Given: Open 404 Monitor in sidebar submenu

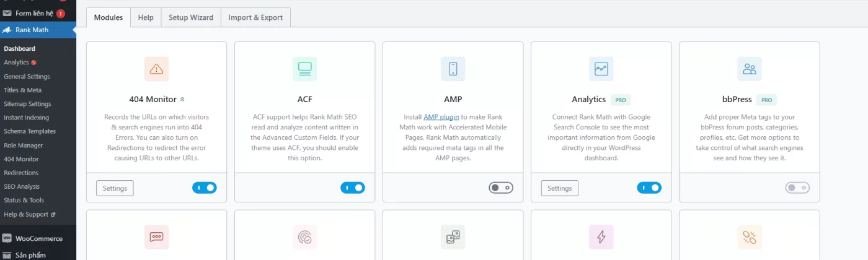Looking at the screenshot, I should coord(21,159).
